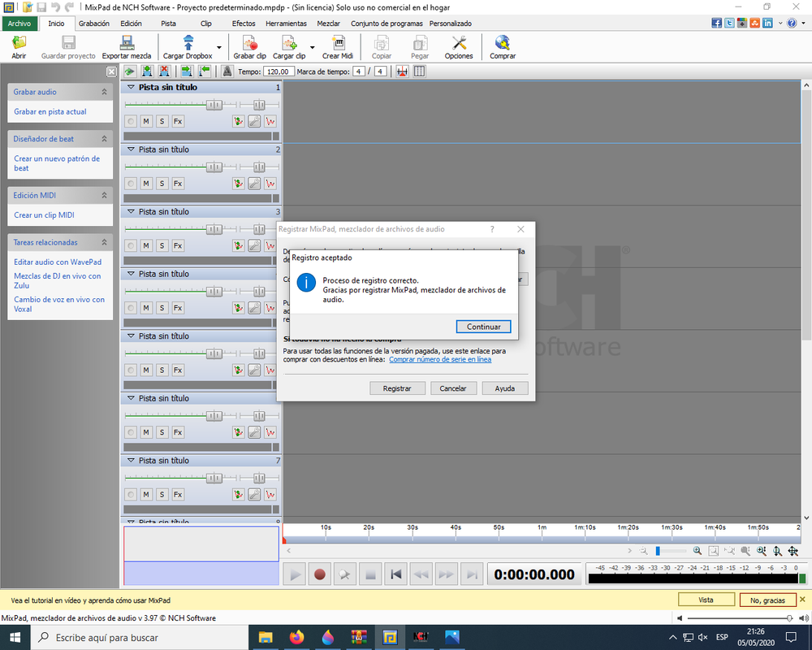
Task: Click the Comprar número de serie en línea link
Action: coord(440,359)
